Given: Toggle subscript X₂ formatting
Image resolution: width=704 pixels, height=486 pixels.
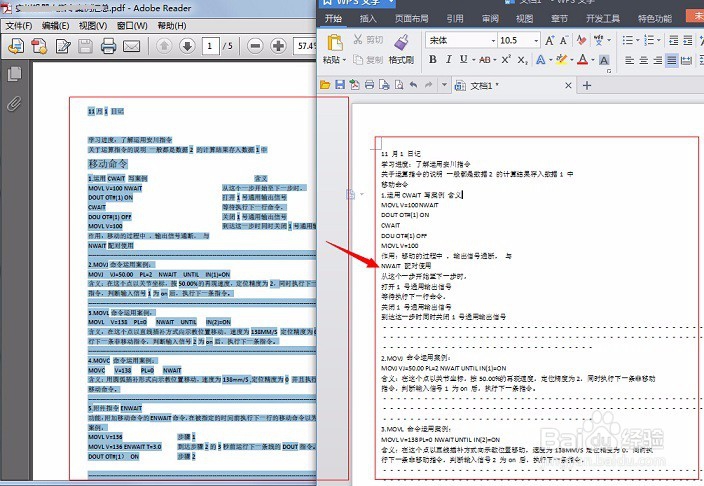Looking at the screenshot, I should [522, 60].
